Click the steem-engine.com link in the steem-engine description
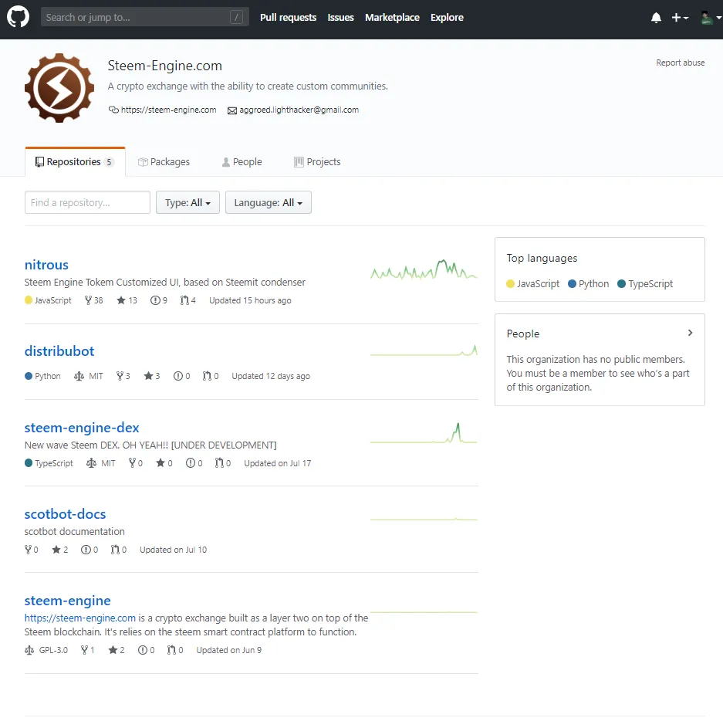The image size is (723, 728). coord(79,618)
